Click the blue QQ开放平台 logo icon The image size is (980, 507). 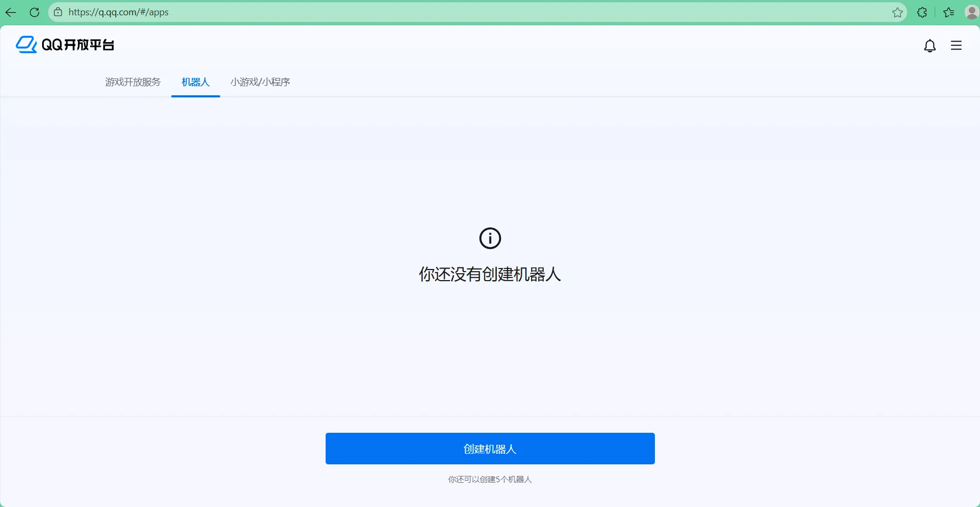coord(26,45)
